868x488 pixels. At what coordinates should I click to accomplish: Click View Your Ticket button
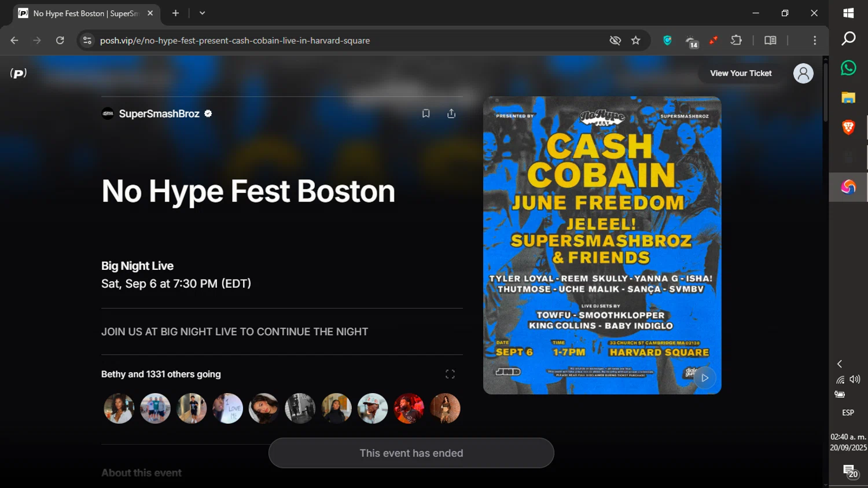(x=741, y=74)
